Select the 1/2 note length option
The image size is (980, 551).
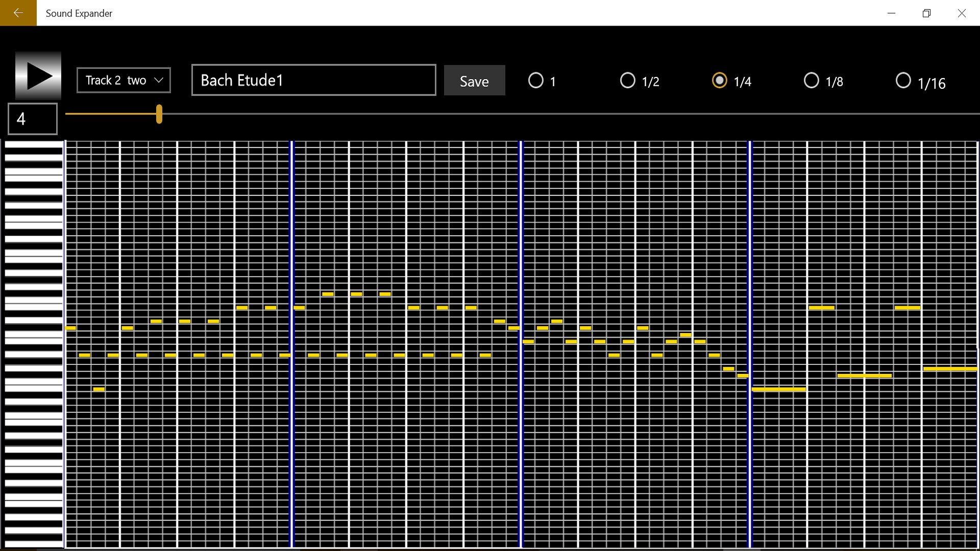click(x=627, y=81)
